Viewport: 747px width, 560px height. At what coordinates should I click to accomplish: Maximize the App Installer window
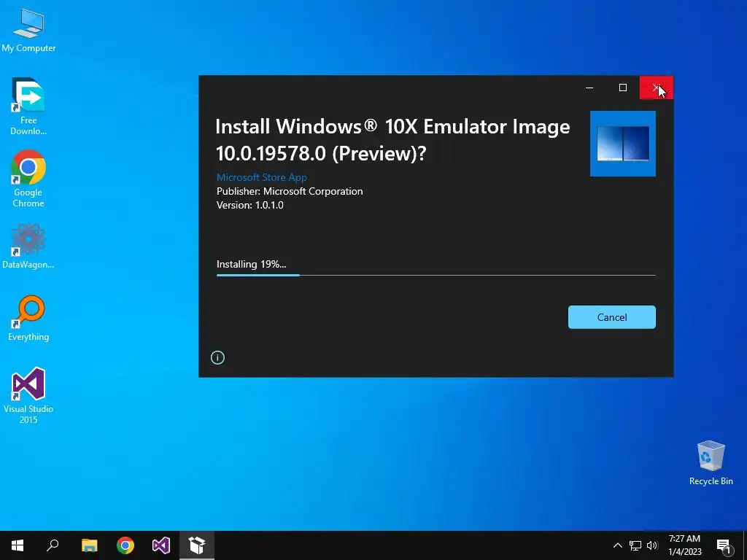tap(623, 87)
